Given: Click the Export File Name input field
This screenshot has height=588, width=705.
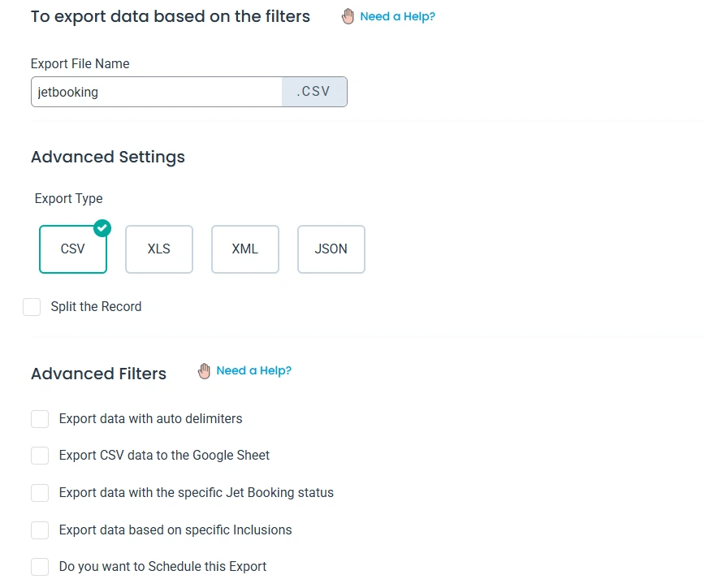Looking at the screenshot, I should [x=156, y=92].
